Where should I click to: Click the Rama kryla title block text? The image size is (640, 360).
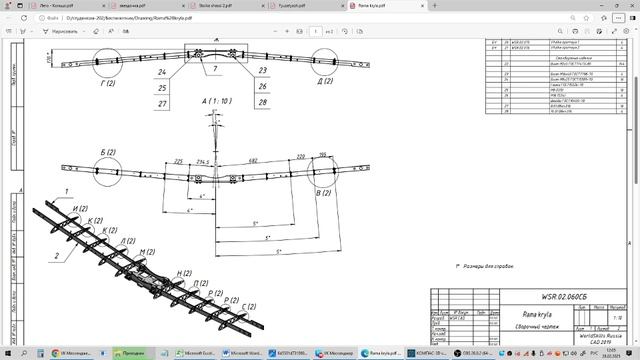pos(537,314)
